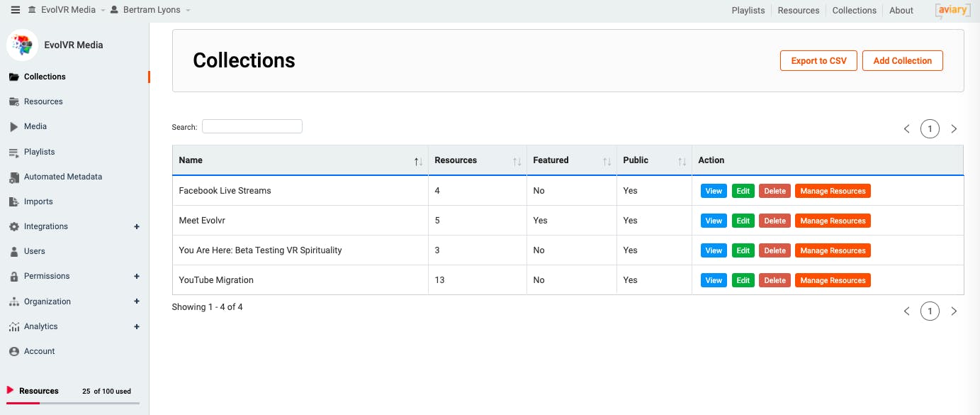The width and height of the screenshot is (980, 415).
Task: Sort table by Name column
Action: (x=300, y=160)
